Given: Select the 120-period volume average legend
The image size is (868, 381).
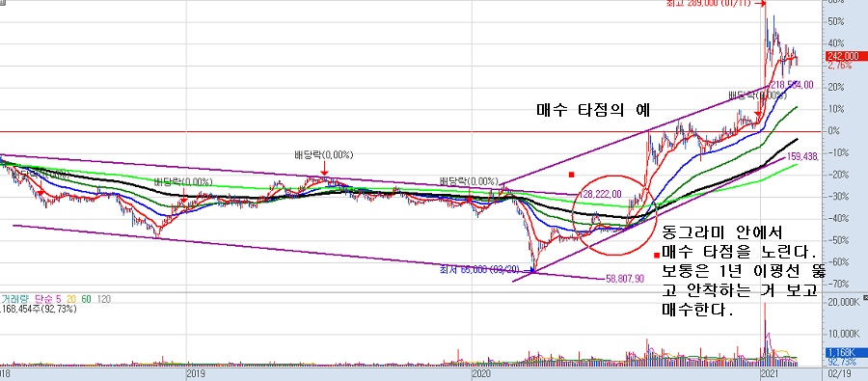Looking at the screenshot, I should [104, 299].
